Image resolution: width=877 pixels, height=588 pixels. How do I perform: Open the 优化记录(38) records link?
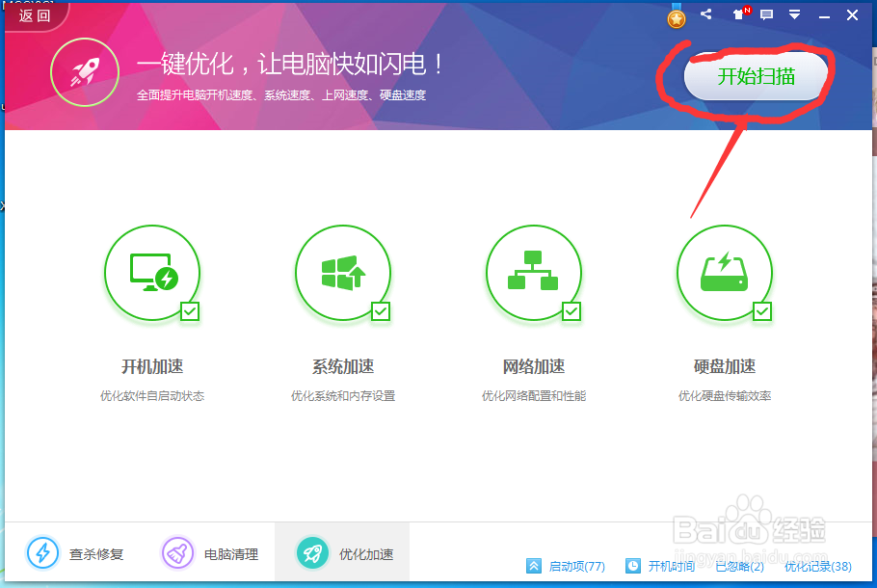(817, 566)
